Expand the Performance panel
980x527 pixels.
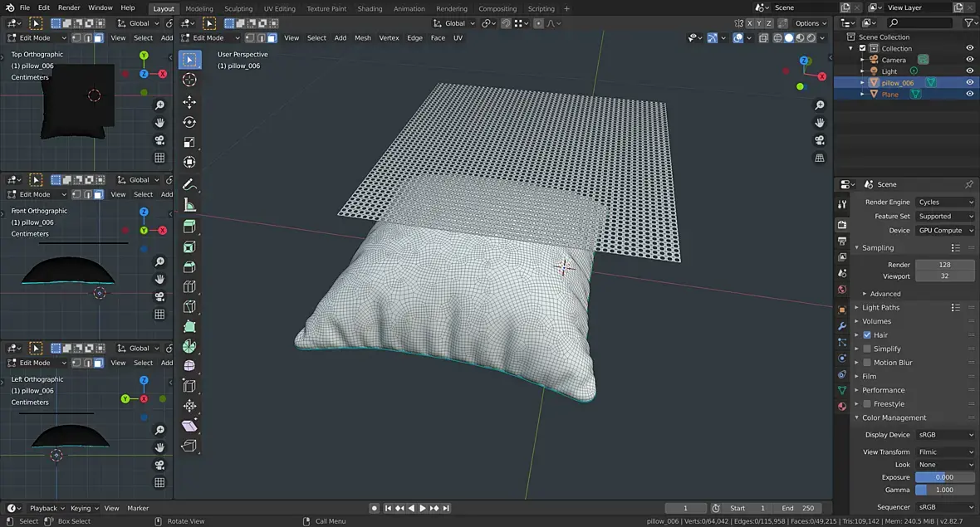(x=883, y=390)
